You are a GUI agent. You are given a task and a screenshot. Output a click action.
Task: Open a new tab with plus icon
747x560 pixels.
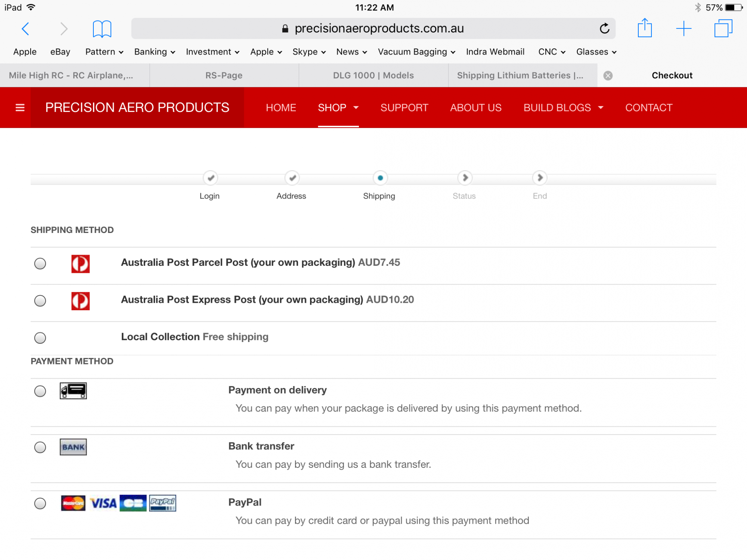[x=684, y=28]
